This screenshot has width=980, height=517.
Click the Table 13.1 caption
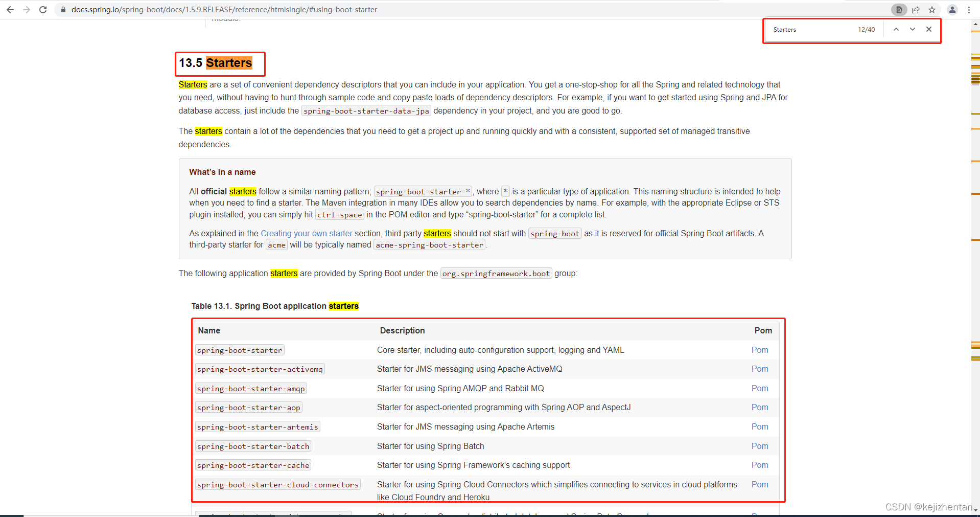(275, 306)
